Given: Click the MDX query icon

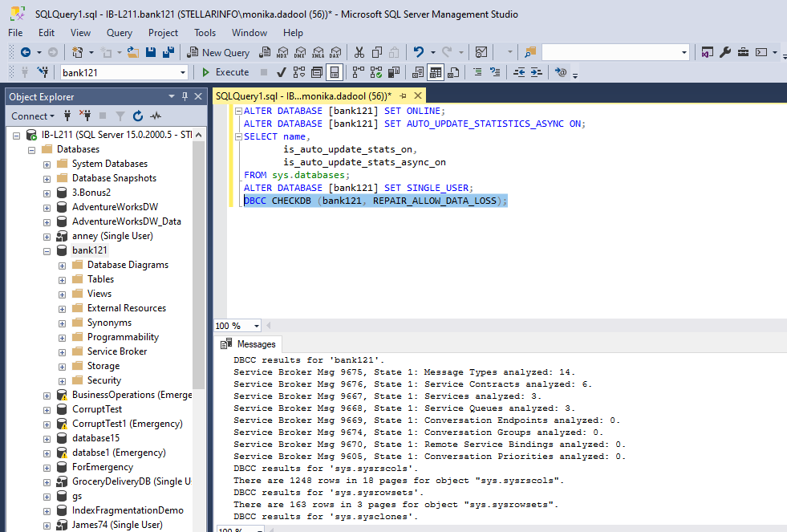Looking at the screenshot, I should tap(282, 52).
